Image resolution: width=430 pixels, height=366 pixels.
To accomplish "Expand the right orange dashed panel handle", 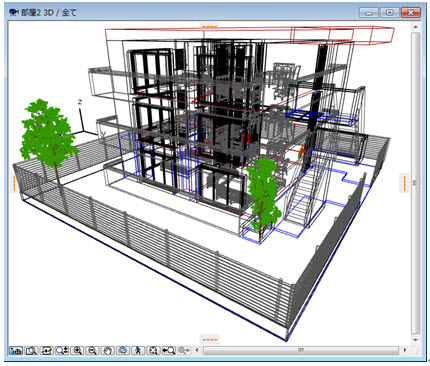I will point(404,183).
